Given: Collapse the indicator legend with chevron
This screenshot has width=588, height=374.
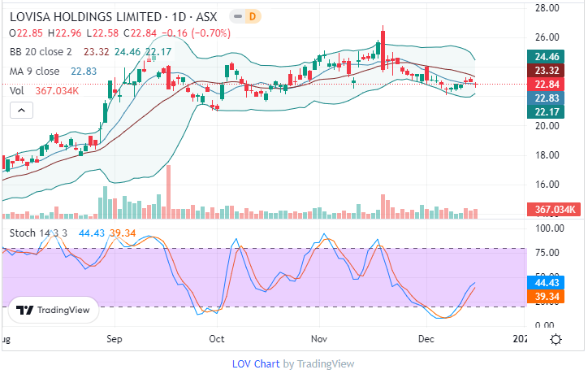Looking at the screenshot, I should click(x=20, y=111).
